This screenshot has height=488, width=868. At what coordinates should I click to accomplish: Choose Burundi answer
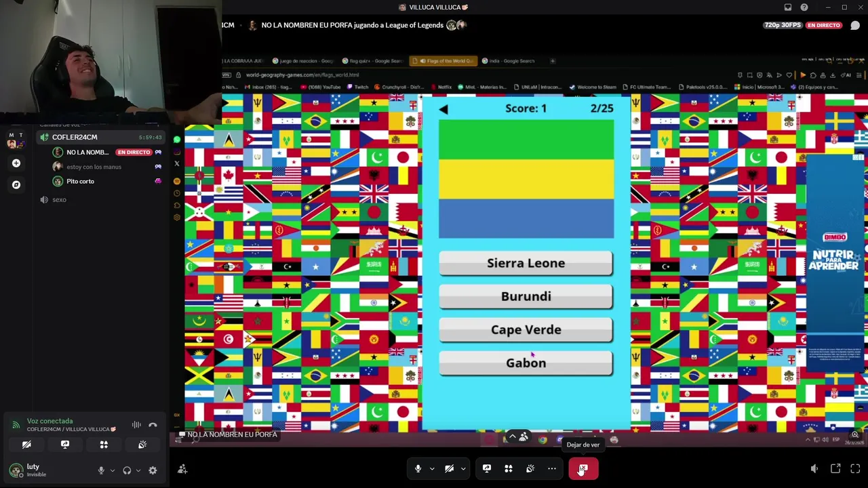coord(526,296)
